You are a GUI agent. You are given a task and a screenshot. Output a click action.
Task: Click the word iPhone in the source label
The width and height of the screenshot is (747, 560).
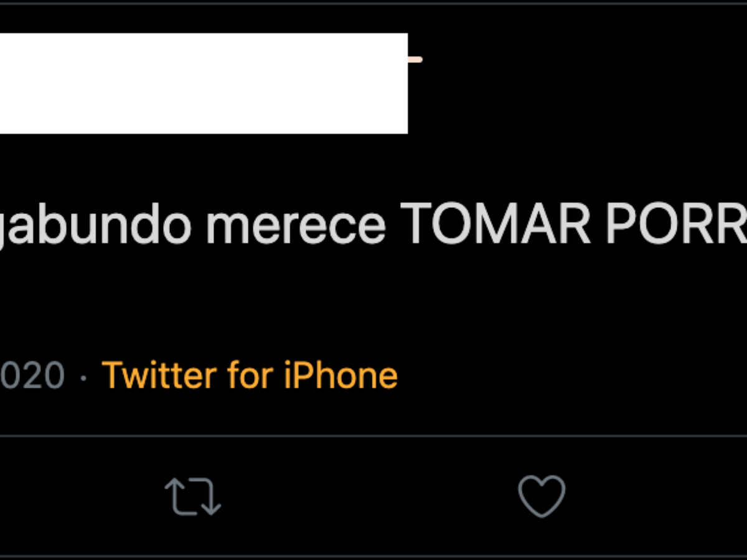[341, 375]
